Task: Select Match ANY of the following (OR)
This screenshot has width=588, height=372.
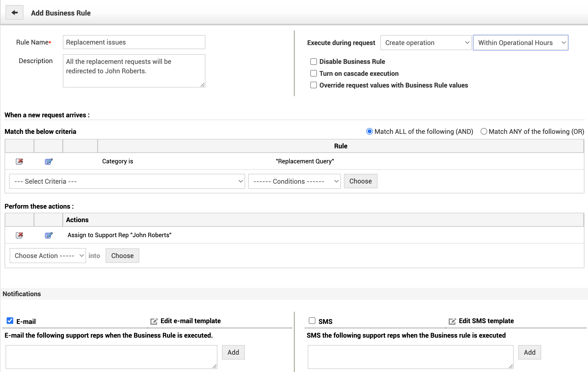Action: click(484, 132)
